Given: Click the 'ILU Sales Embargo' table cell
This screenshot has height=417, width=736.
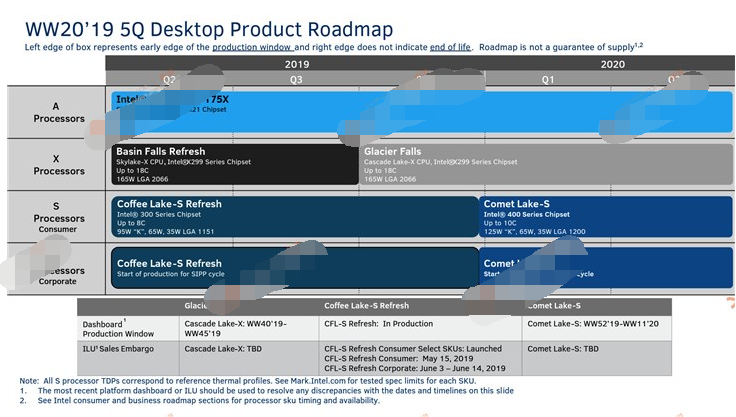Looking at the screenshot, I should tap(128, 358).
